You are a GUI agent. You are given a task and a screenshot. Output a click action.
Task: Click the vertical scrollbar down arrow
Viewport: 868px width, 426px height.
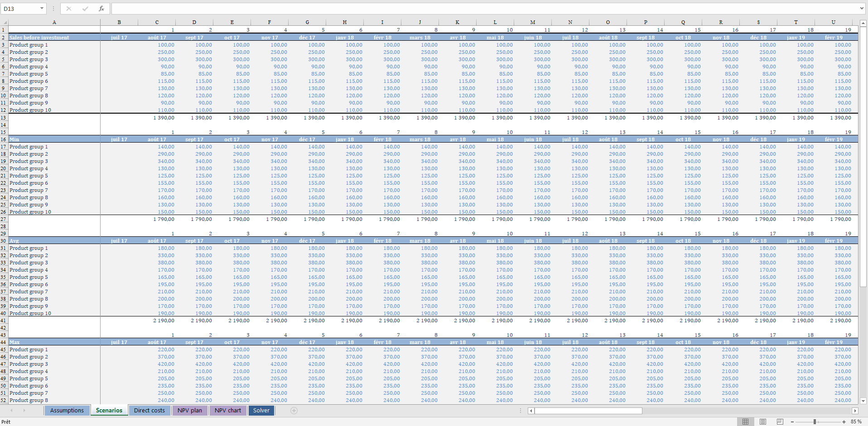(x=863, y=401)
